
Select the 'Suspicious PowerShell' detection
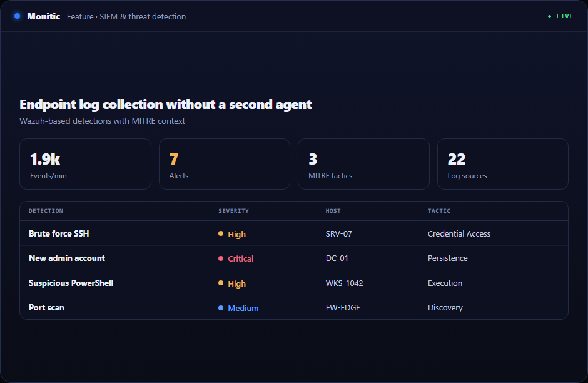[71, 283]
